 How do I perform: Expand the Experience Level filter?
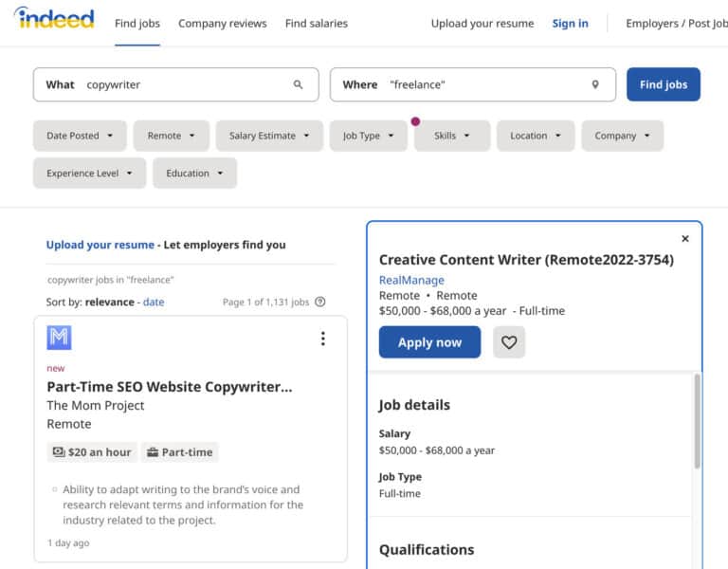[x=89, y=174]
